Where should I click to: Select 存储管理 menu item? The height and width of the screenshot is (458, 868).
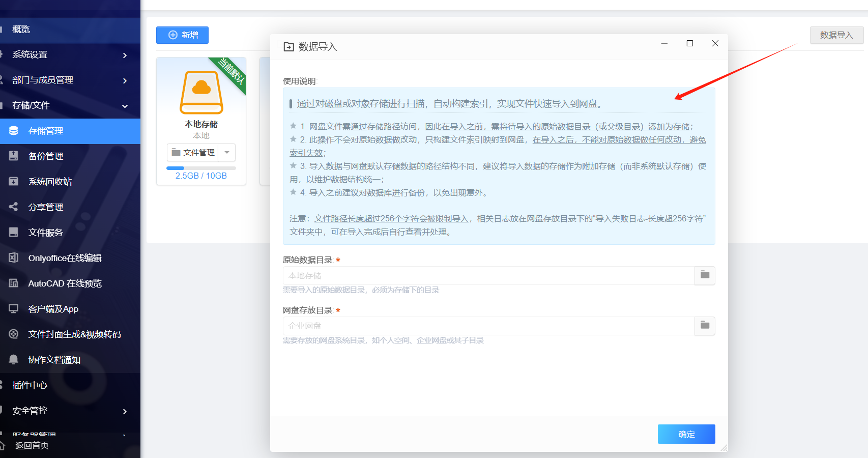pos(70,131)
